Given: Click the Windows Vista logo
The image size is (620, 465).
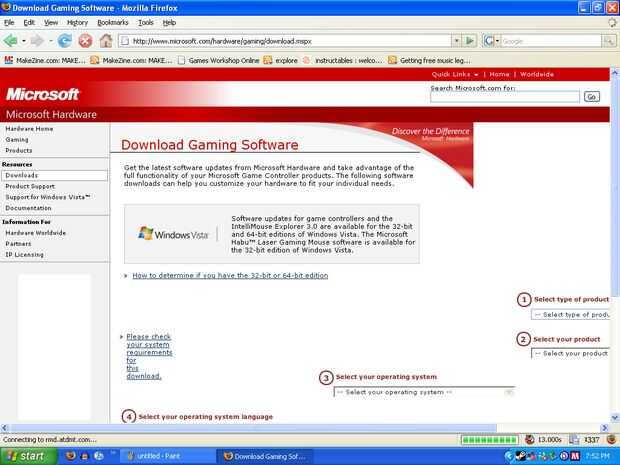Looking at the screenshot, I should pos(173,234).
